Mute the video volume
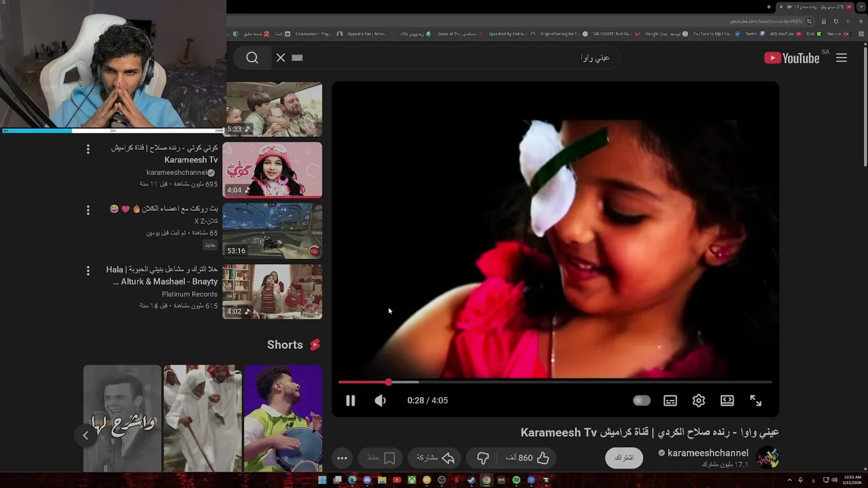Viewport: 868px width, 488px height. click(380, 401)
